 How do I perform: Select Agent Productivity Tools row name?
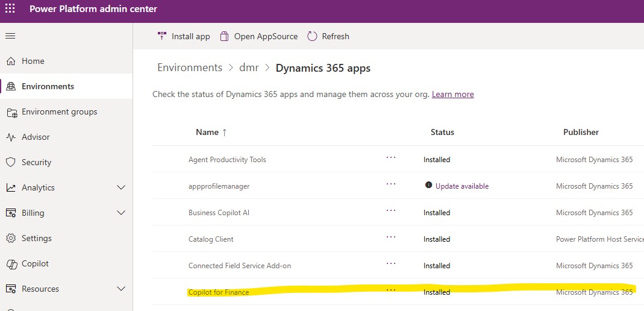pos(227,159)
